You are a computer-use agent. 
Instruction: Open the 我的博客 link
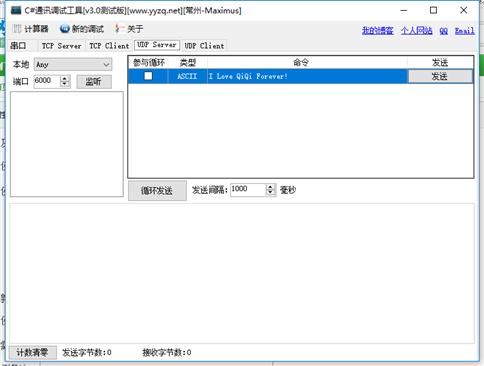click(378, 31)
